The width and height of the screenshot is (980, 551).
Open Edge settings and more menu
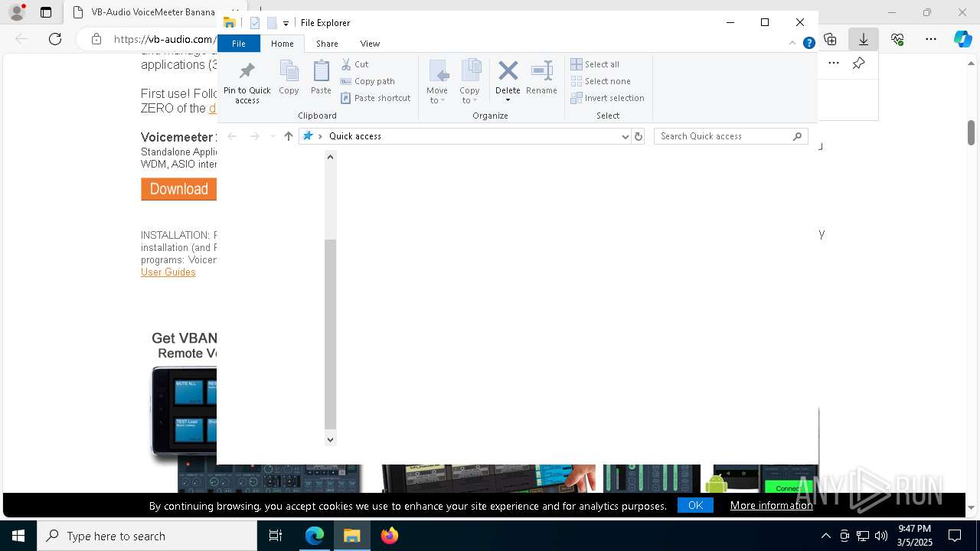click(931, 39)
